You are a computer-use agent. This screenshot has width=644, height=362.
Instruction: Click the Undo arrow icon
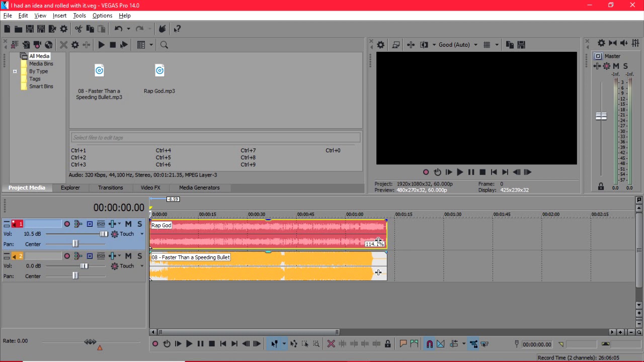click(x=118, y=29)
